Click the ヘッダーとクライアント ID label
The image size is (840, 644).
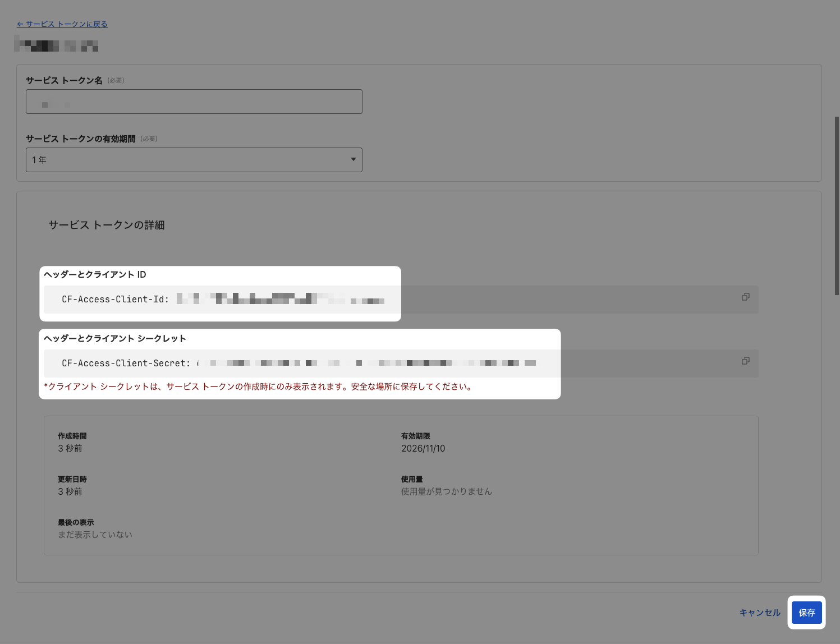[x=95, y=274]
